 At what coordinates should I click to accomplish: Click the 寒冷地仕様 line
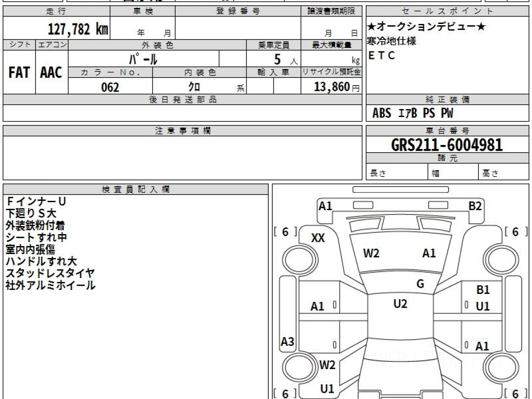(x=392, y=41)
